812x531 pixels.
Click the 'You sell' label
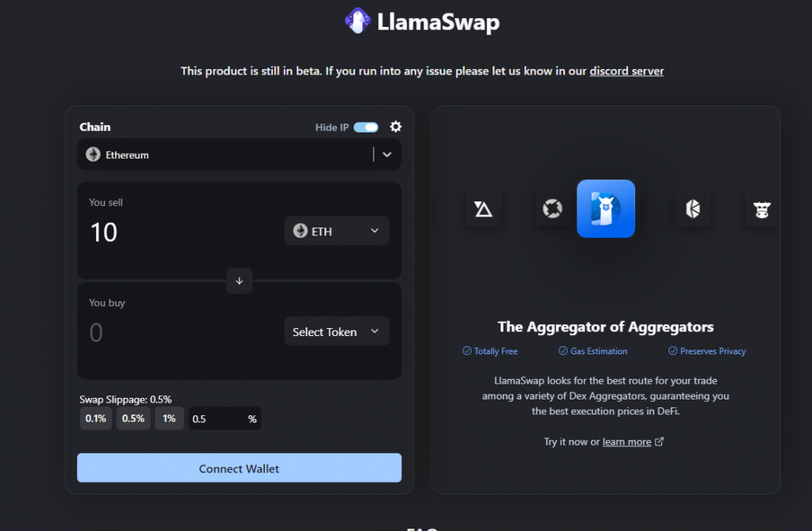click(105, 202)
